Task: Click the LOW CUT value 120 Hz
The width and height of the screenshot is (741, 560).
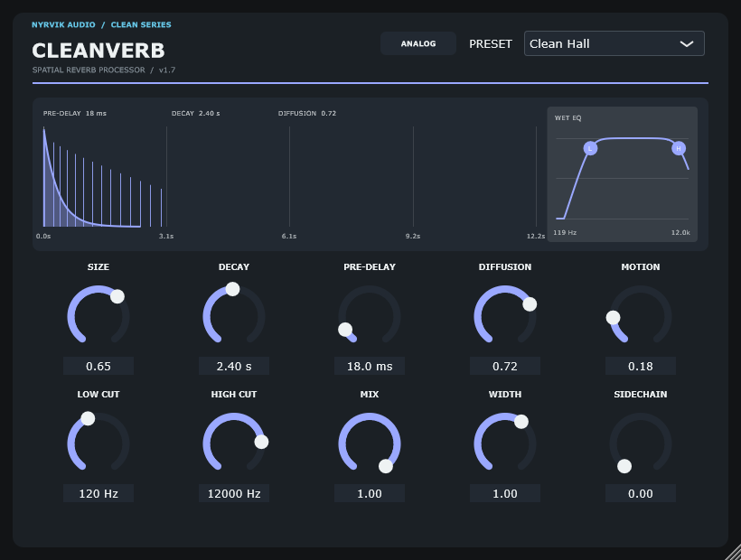Action: coord(98,493)
